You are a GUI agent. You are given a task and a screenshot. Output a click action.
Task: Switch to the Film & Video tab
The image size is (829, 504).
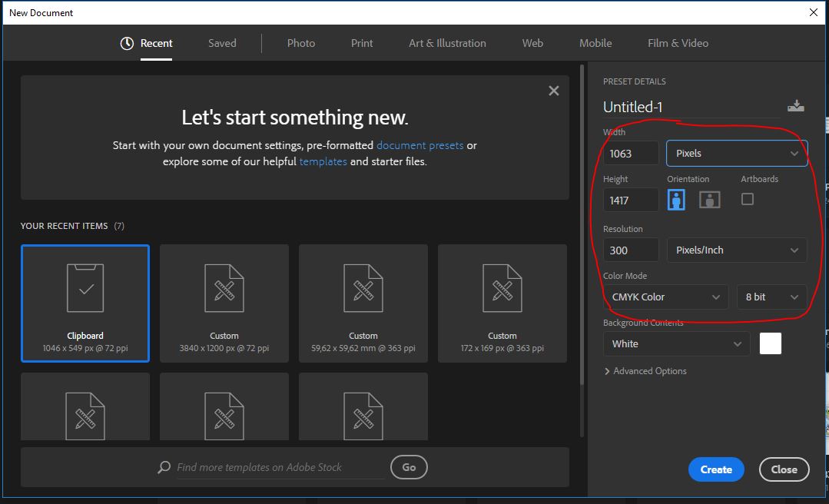coord(678,43)
